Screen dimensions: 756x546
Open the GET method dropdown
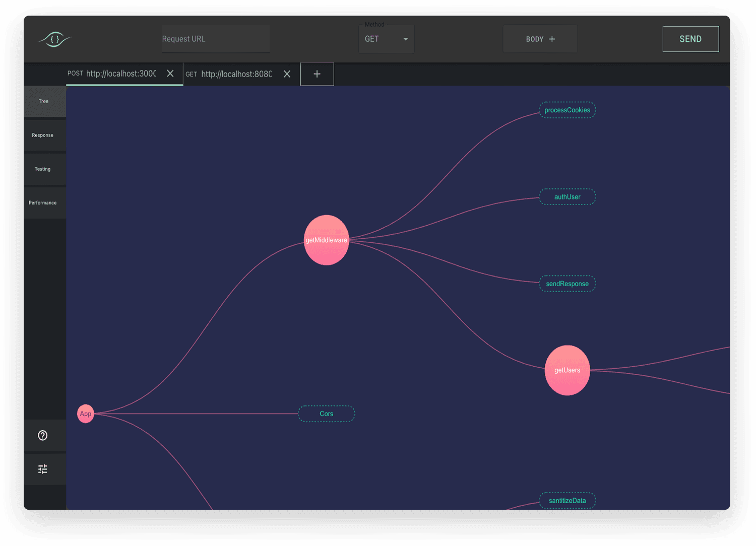[x=386, y=39]
